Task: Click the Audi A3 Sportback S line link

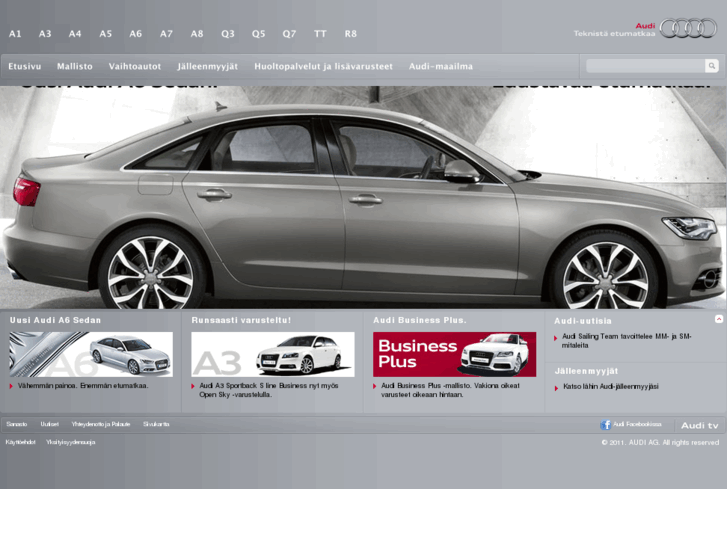Action: (x=269, y=390)
